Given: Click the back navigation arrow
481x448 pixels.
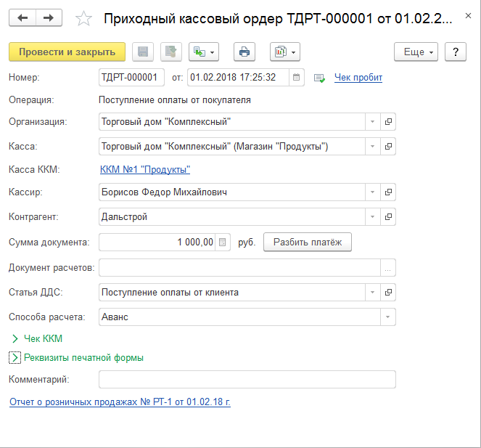Looking at the screenshot, I should point(23,18).
